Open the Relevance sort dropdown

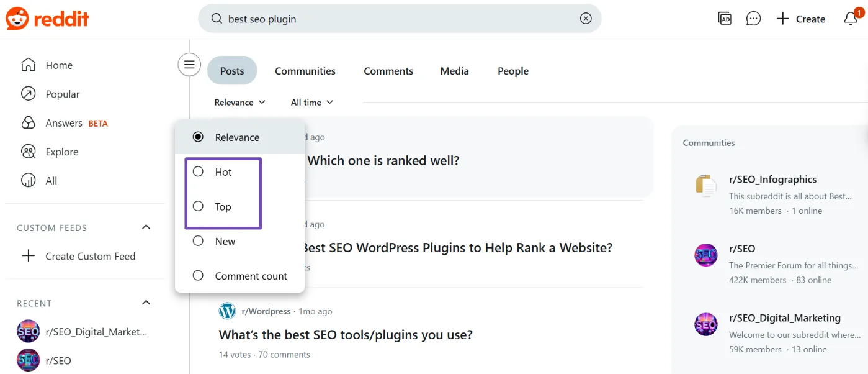[239, 103]
